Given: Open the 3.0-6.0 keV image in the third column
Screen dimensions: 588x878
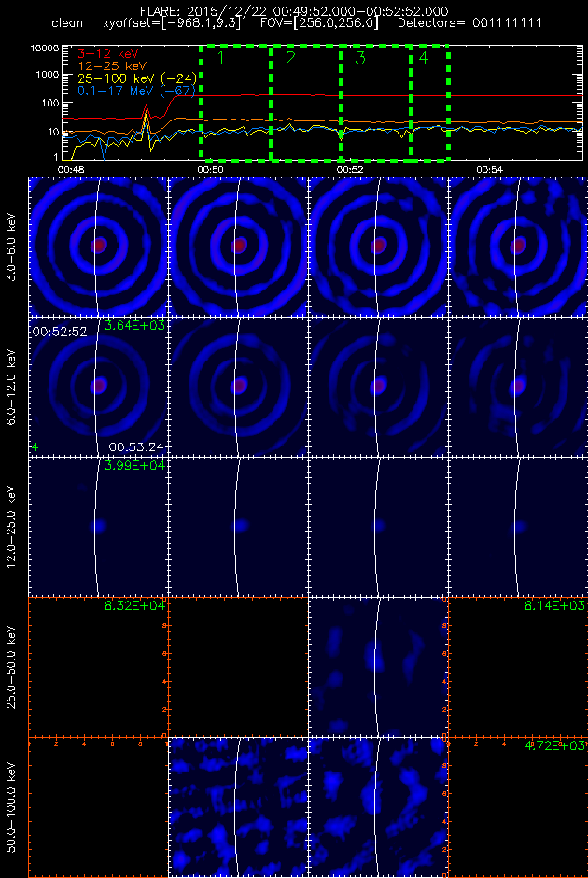Looking at the screenshot, I should tap(379, 247).
